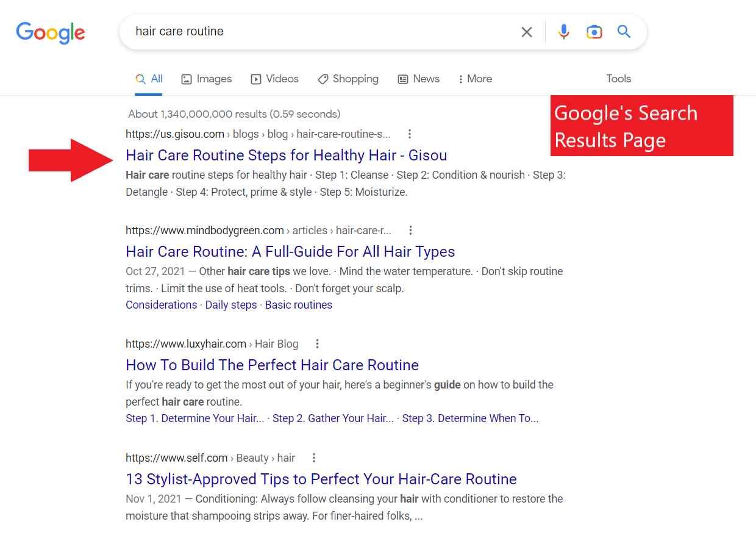
Task: Open Step 3. Determine When To... sitelink
Action: pos(470,418)
